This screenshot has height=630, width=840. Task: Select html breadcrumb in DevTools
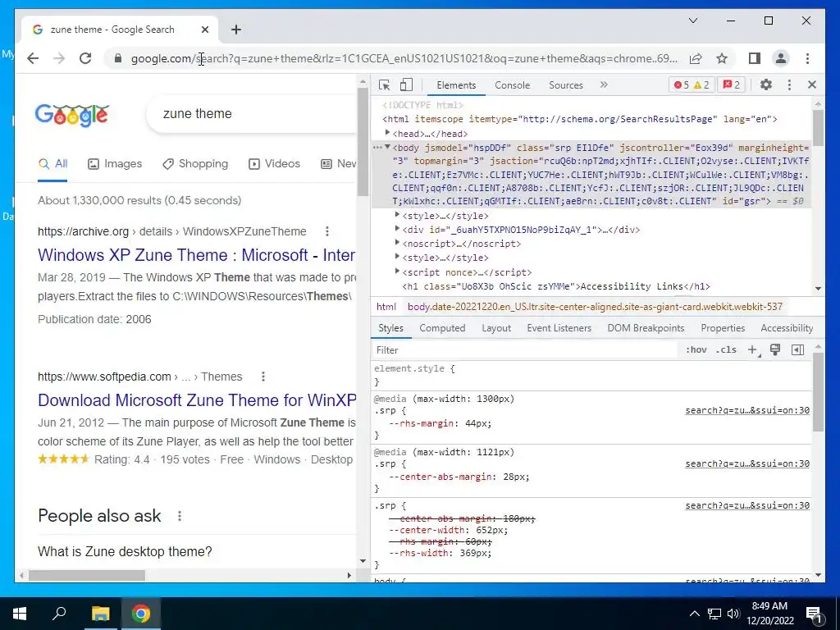(x=386, y=307)
